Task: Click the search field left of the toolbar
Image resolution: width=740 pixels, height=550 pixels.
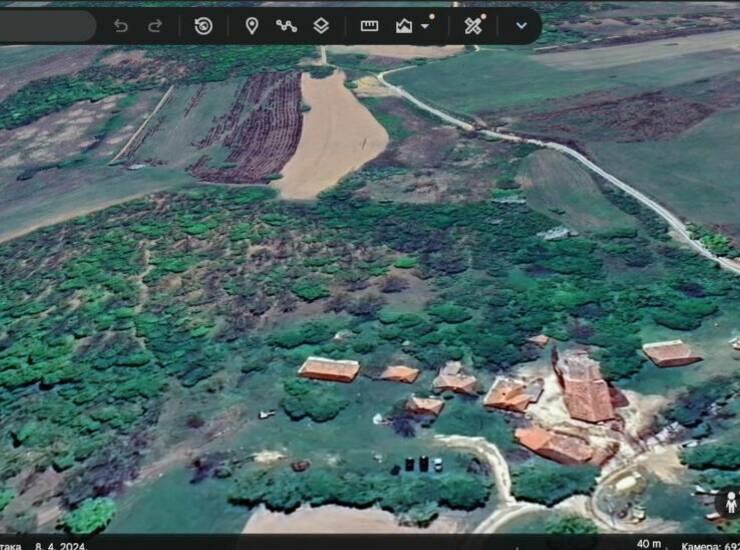Action: click(45, 26)
